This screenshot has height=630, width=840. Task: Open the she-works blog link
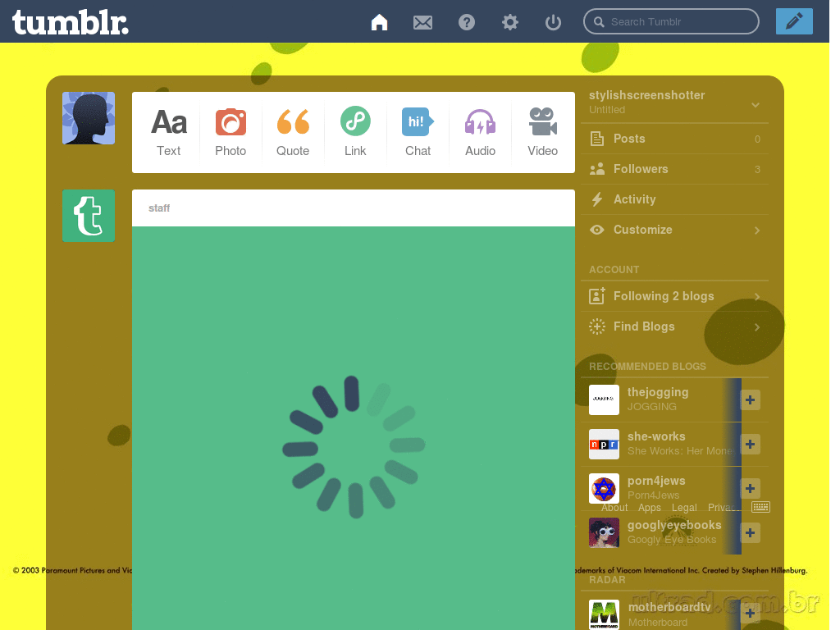click(656, 436)
